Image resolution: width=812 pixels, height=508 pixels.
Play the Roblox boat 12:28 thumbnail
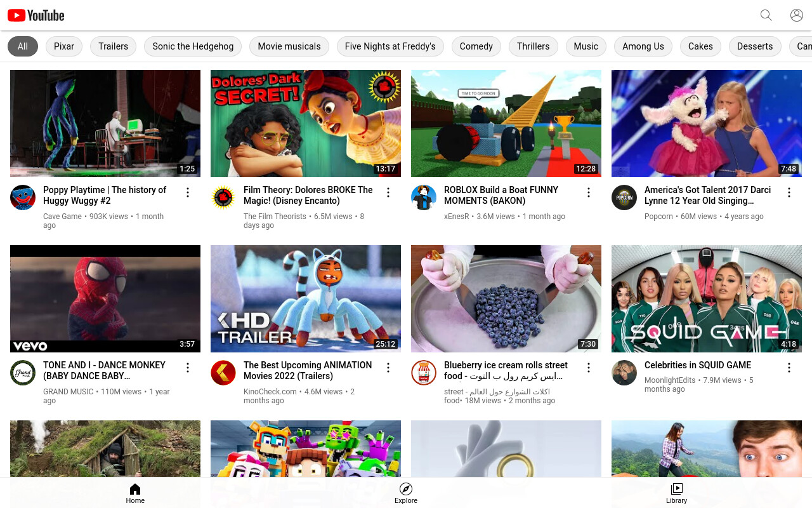(506, 123)
